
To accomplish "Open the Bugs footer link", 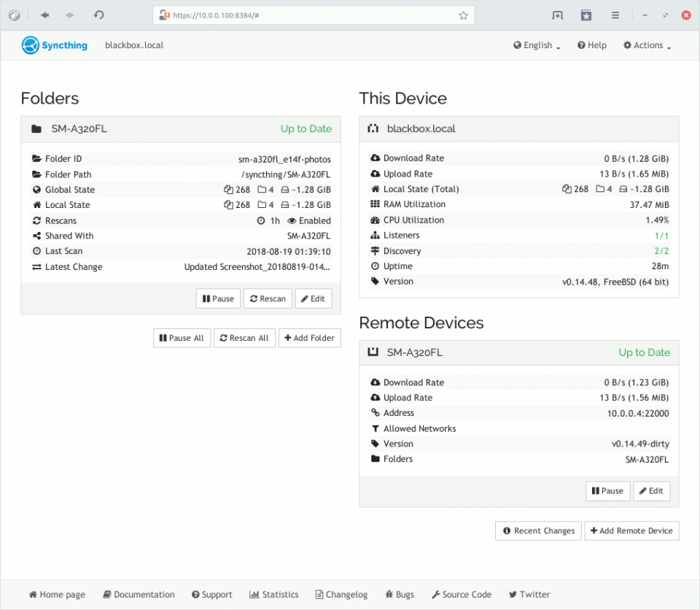I will point(400,595).
